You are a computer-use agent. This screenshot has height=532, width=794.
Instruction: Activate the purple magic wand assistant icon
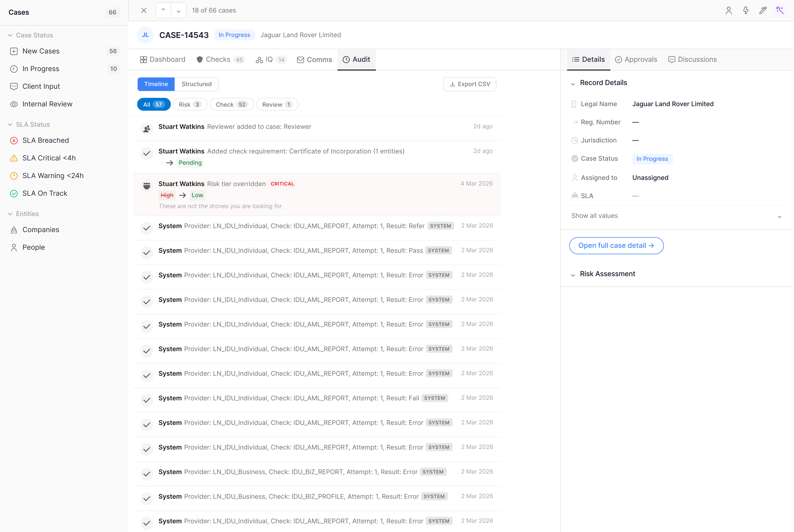tap(780, 10)
